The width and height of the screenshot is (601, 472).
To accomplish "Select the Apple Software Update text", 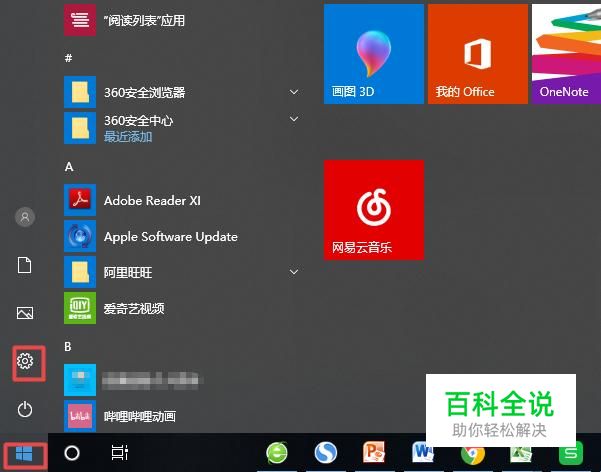I will click(x=171, y=237).
